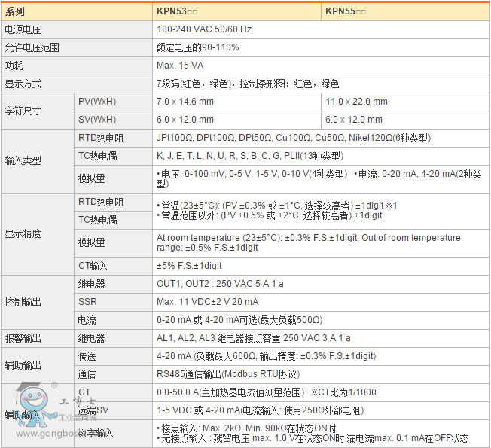Click the 电源电压 row label
491x448 pixels.
click(23, 29)
